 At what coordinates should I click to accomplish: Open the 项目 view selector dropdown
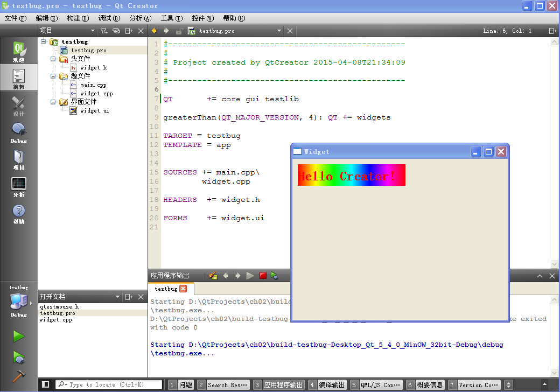tap(67, 31)
